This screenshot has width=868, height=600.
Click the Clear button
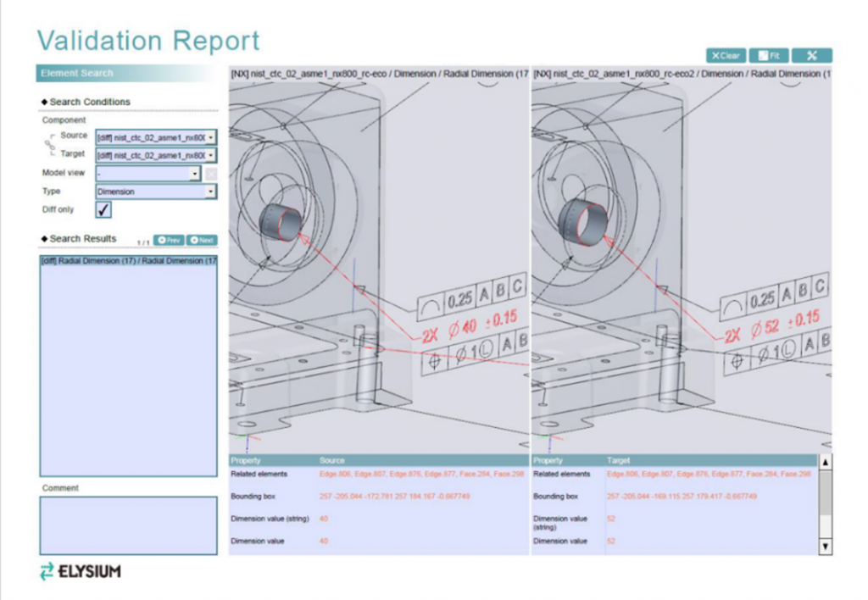click(726, 56)
